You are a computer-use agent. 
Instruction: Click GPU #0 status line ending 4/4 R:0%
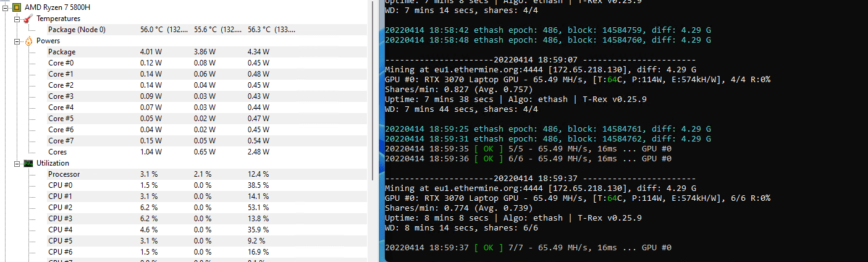point(577,80)
